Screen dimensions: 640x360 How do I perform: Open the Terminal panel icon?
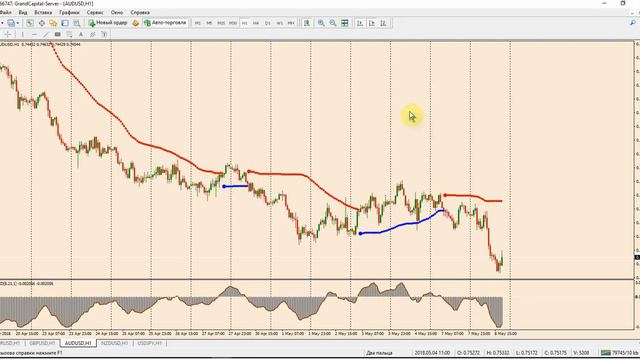[x=65, y=23]
